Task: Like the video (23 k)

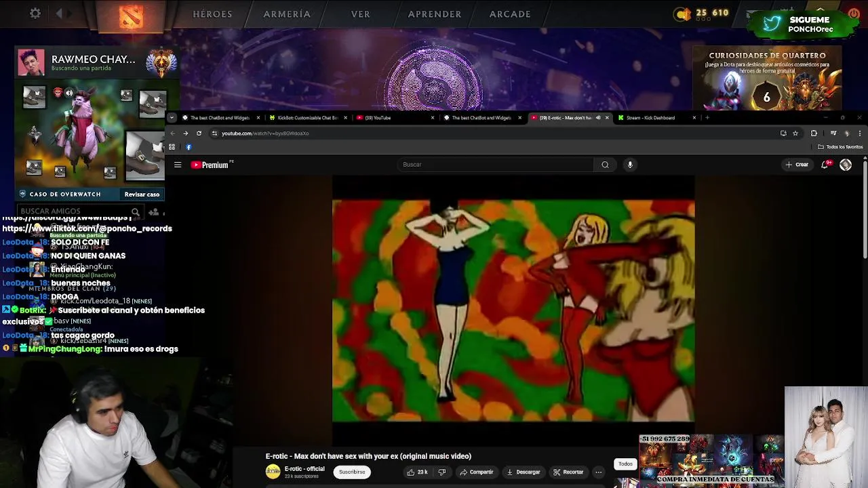Action: [417, 472]
